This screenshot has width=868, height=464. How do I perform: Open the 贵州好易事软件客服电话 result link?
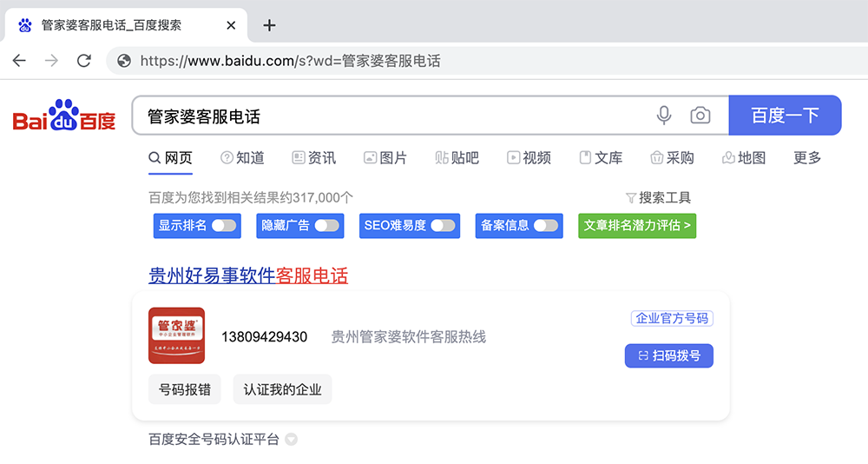tap(248, 275)
